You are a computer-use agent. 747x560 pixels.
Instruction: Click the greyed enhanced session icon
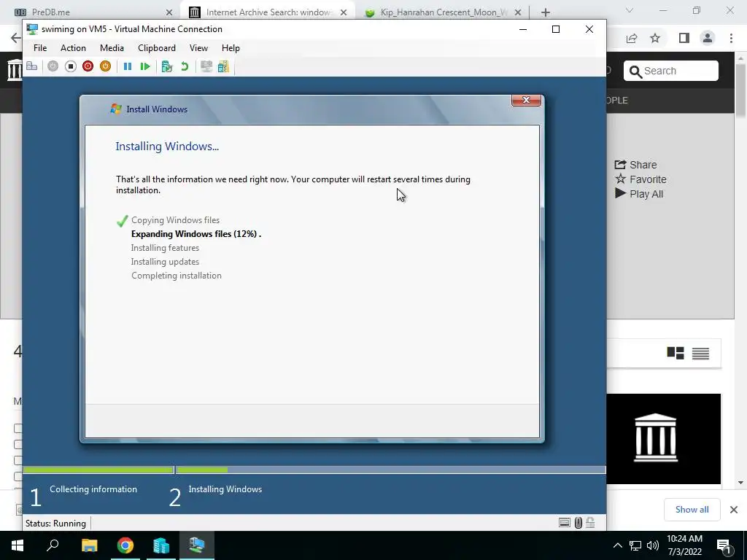point(206,66)
